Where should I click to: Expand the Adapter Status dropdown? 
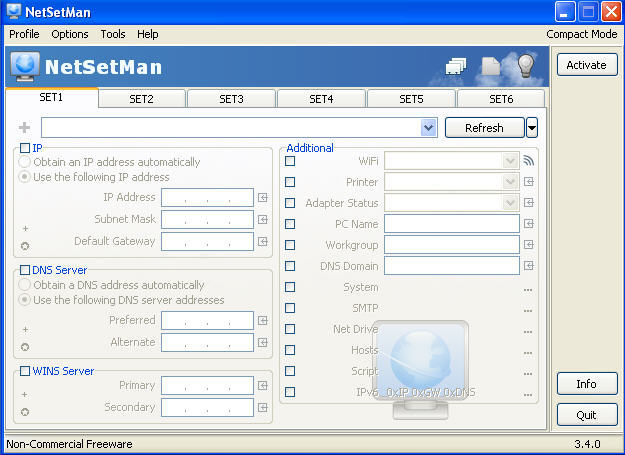(510, 203)
